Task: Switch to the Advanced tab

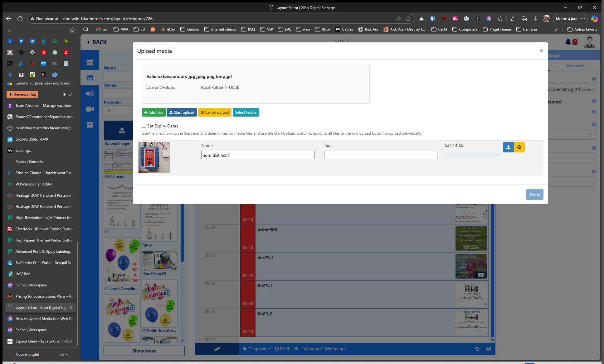Action: pyautogui.click(x=575, y=66)
